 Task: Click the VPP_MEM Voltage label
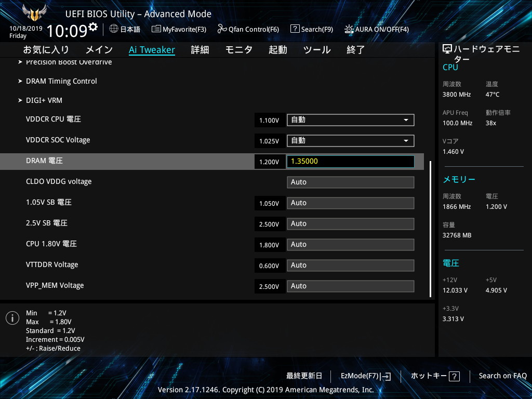click(x=55, y=285)
